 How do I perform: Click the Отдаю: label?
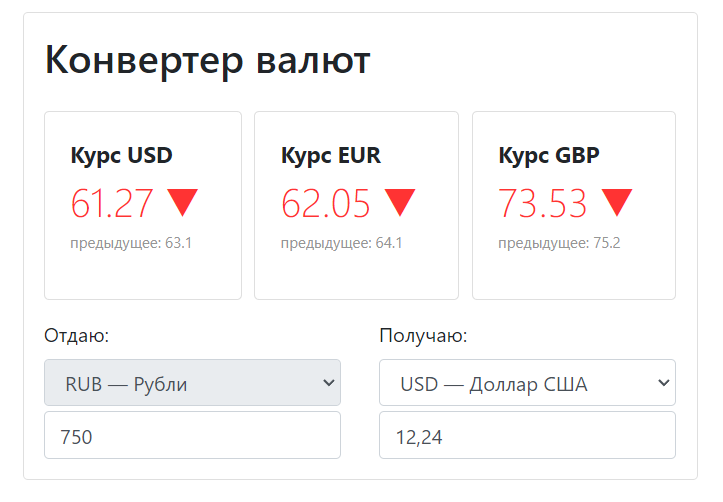77,336
